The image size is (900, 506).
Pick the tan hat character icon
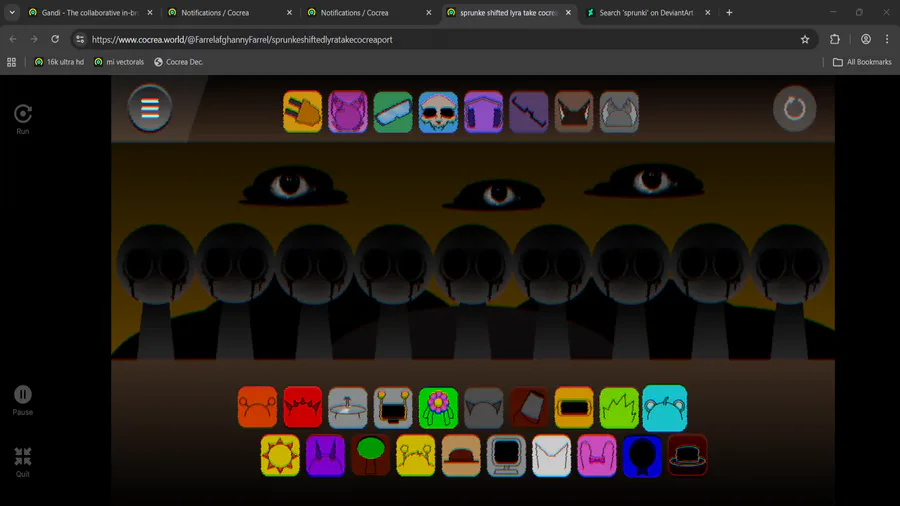pyautogui.click(x=461, y=456)
